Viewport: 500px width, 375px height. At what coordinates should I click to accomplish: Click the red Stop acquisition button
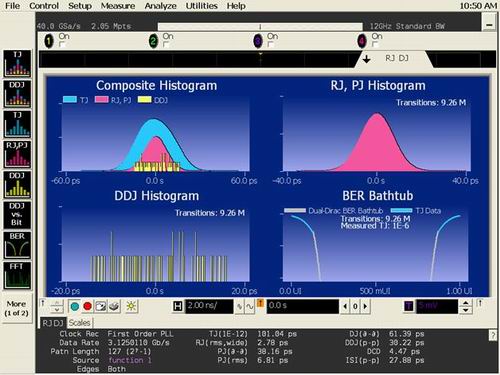point(87,306)
